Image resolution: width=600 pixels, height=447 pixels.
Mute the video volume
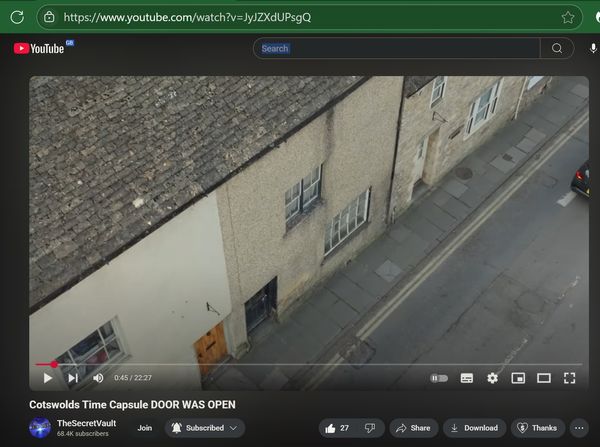pyautogui.click(x=98, y=378)
